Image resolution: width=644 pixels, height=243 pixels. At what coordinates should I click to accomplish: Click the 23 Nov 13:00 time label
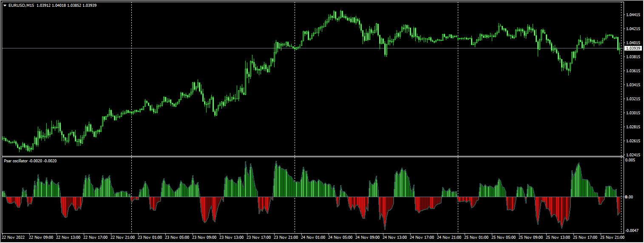click(232, 237)
